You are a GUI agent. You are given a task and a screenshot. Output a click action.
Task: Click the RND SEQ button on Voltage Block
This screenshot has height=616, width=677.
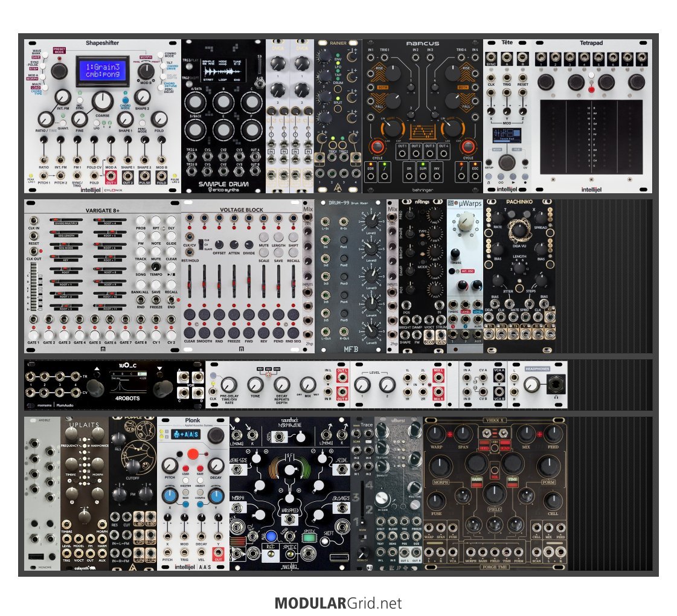pyautogui.click(x=293, y=332)
